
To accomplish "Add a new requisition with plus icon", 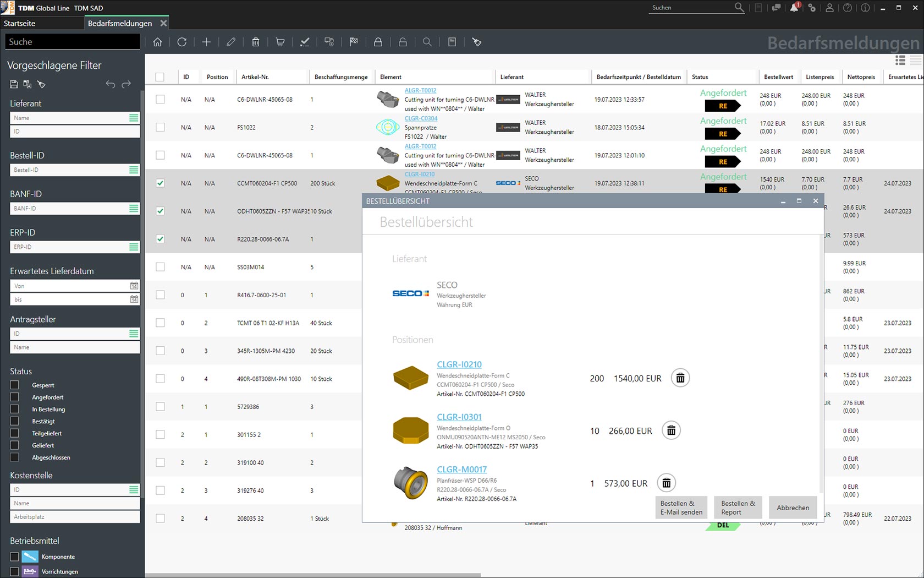I will point(206,42).
